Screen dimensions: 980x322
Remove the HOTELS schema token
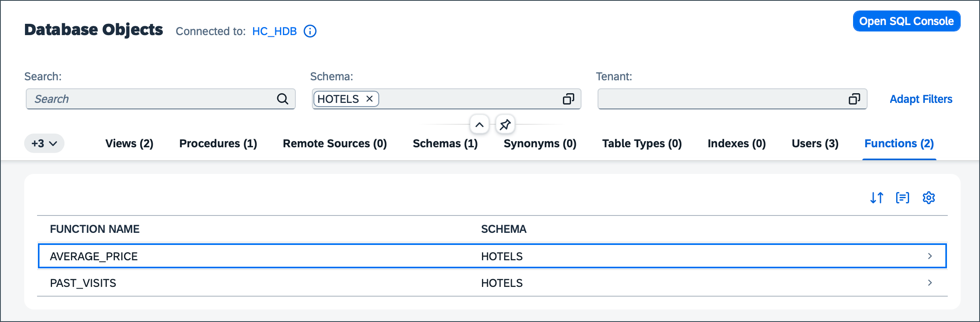[x=369, y=99]
